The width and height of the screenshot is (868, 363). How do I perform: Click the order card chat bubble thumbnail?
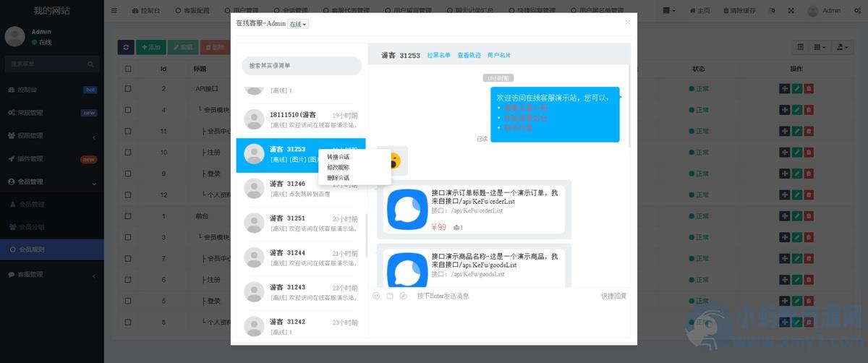pyautogui.click(x=407, y=209)
